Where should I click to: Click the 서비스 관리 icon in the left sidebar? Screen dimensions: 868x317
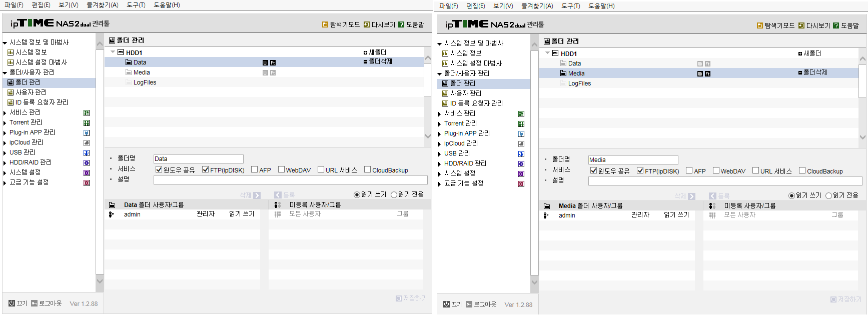(x=87, y=113)
